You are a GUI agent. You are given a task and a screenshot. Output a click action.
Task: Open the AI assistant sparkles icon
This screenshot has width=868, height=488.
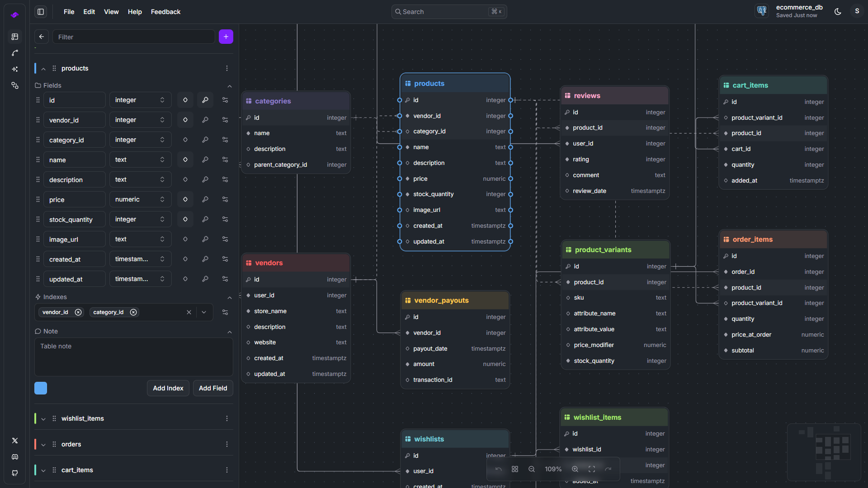(x=15, y=69)
